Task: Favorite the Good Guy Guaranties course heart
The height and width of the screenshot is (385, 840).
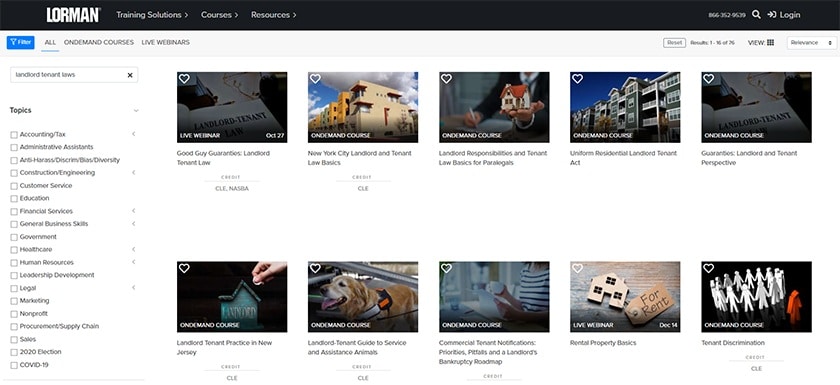Action: point(184,79)
